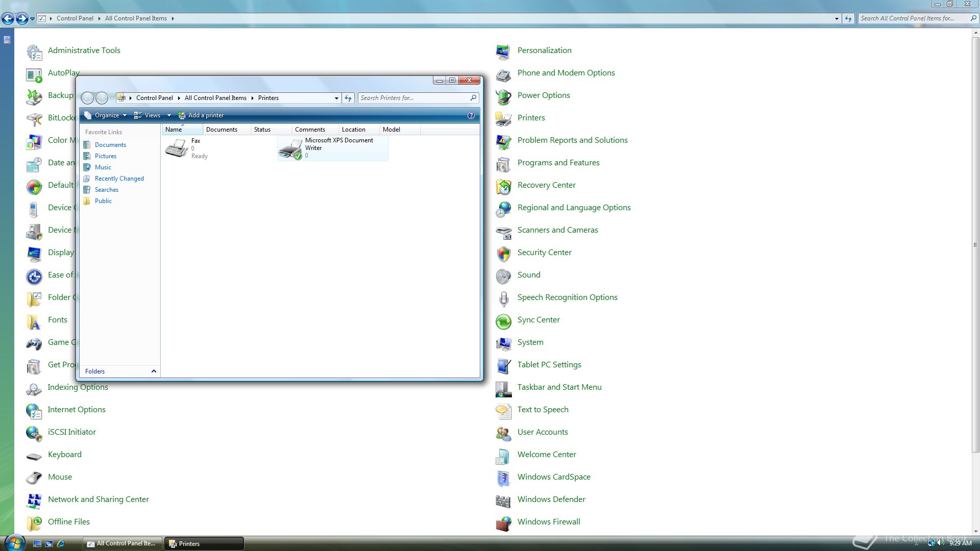Viewport: 980px width, 551px height.
Task: Open the Security Center shield icon
Action: tap(503, 253)
